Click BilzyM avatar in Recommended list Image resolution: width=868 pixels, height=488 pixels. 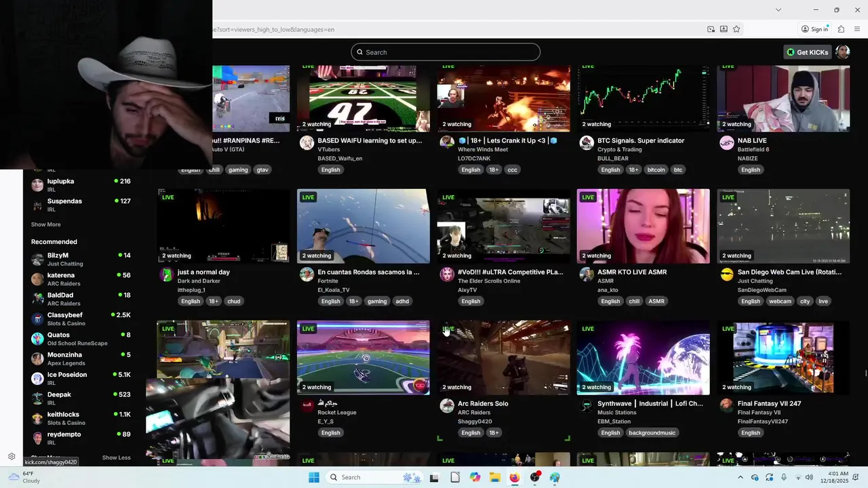tap(37, 259)
